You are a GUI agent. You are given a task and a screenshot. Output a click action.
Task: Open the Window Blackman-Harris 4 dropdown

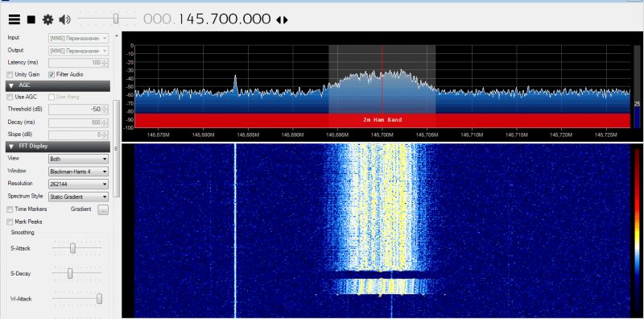(x=78, y=172)
